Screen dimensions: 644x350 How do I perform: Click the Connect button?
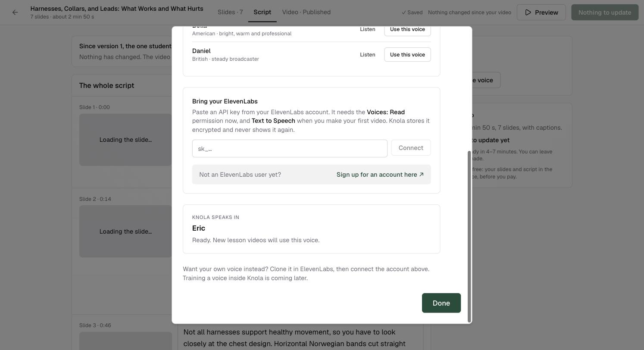[x=411, y=148]
